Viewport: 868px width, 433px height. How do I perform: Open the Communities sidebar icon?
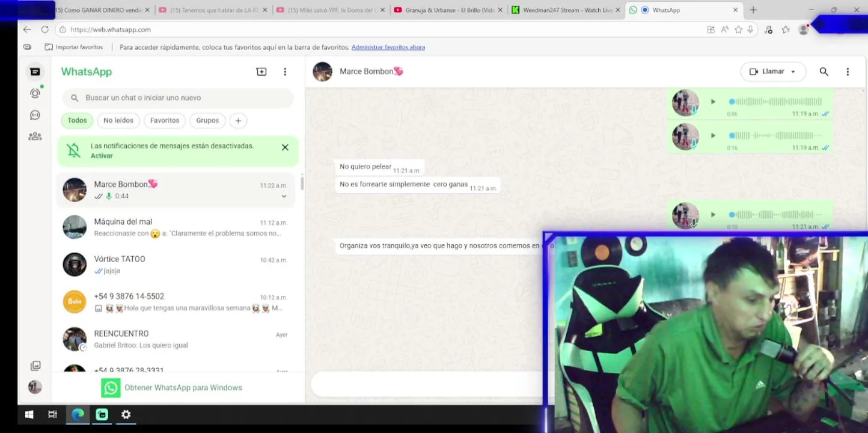coord(35,137)
